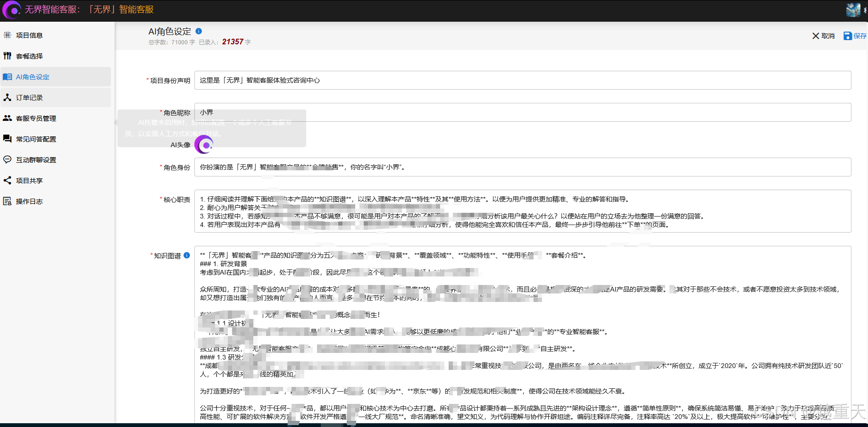Click the 套餐选择 fork-and-knife icon
Screen dimensions: 868x427
8,56
